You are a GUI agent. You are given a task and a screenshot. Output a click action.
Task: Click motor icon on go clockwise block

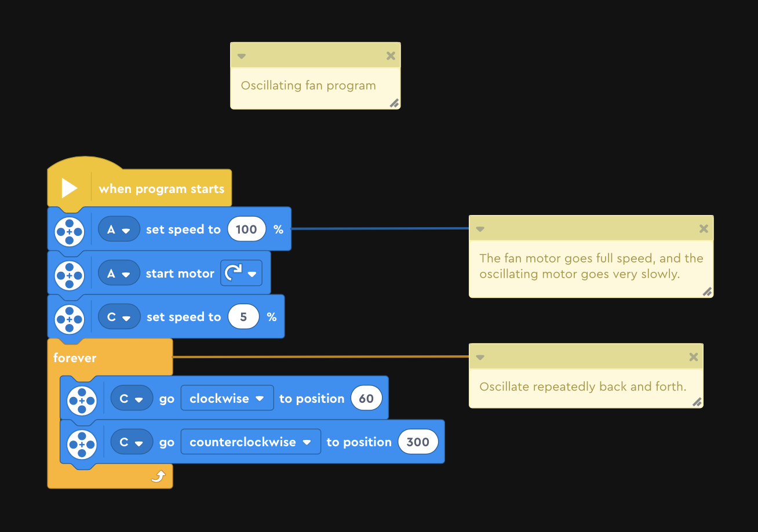point(82,400)
